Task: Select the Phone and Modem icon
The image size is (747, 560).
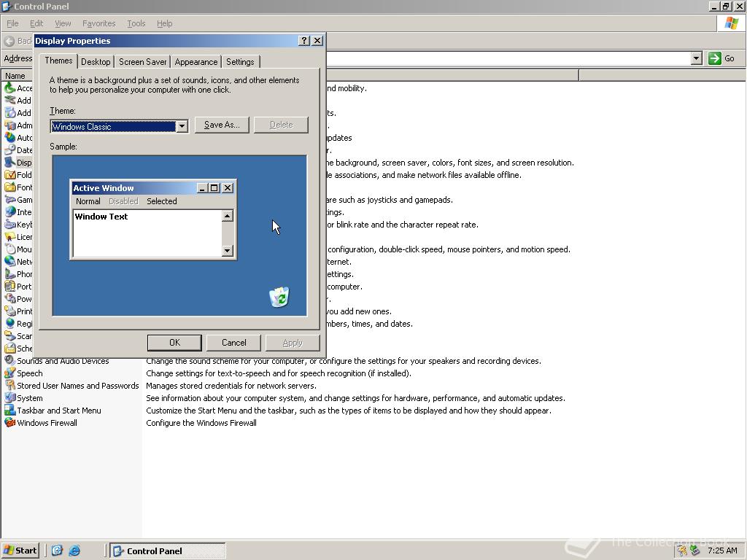Action: (x=9, y=274)
